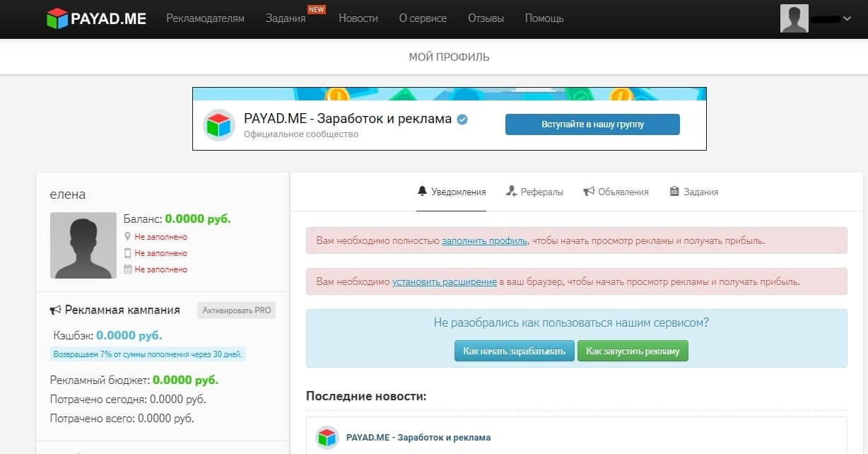Click the Кэшбэк value 0.0000 руб.
Viewport: 868px width, 454px height.
click(129, 334)
